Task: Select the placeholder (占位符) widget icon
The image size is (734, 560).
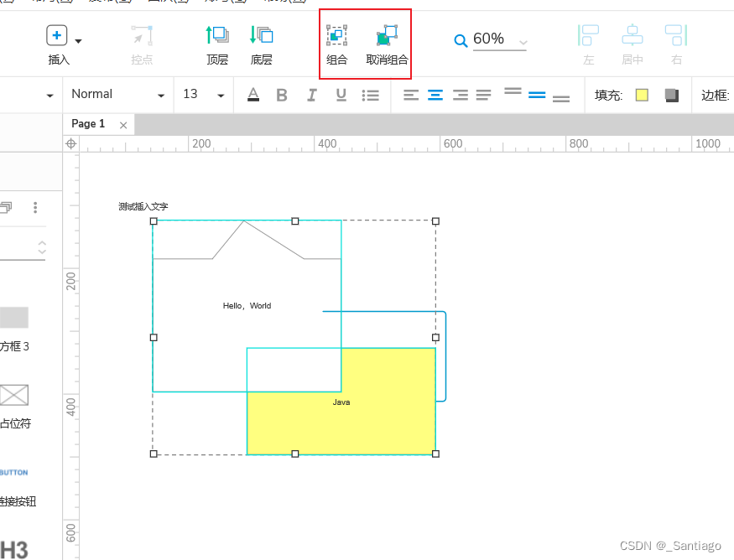Action: coord(14,395)
